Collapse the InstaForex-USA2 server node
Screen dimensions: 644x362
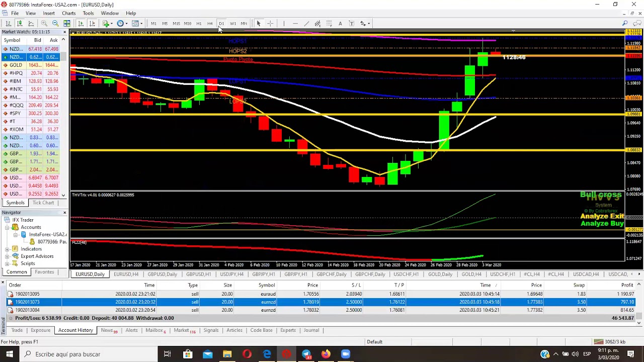click(16, 235)
